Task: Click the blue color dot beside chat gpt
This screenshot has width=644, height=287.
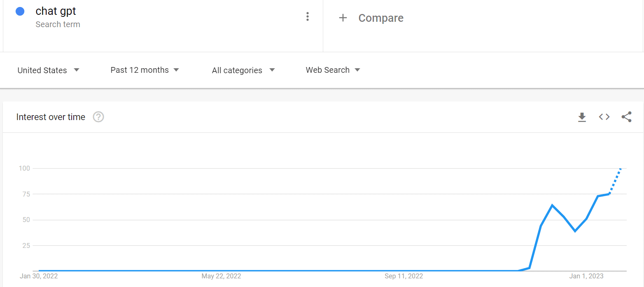Action: click(20, 11)
